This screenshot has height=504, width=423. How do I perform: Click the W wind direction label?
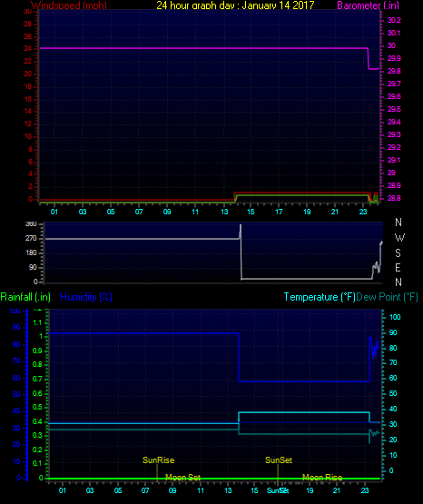(399, 238)
